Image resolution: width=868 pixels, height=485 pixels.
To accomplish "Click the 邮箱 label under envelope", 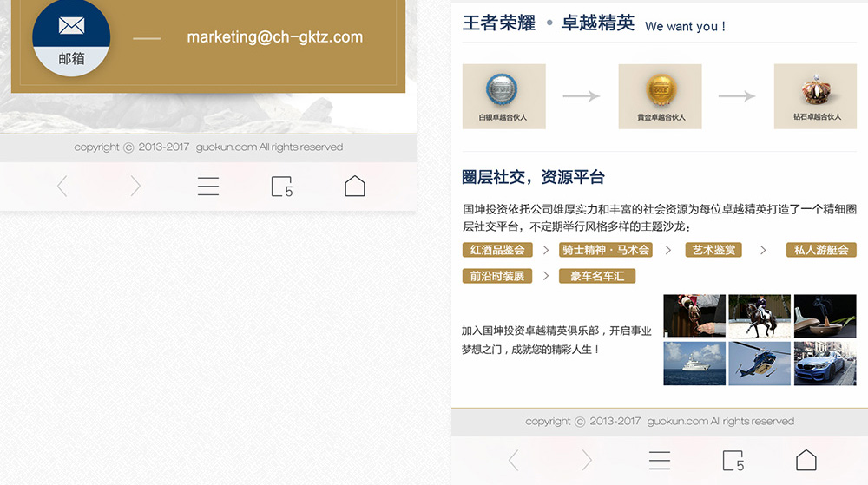I will (71, 59).
